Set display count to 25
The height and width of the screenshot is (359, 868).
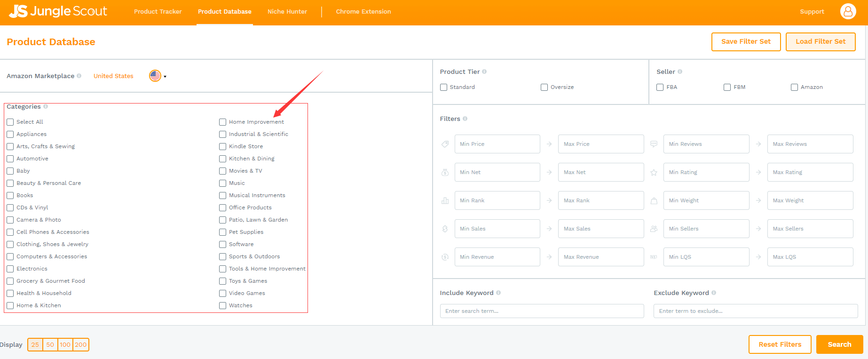(35, 344)
